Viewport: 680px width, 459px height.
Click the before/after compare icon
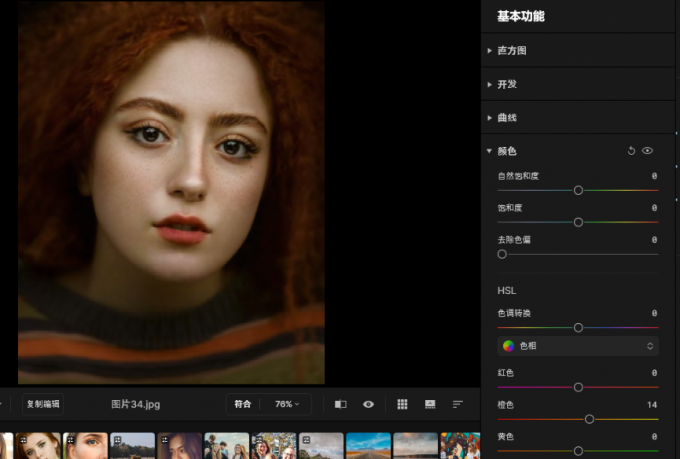pos(340,404)
